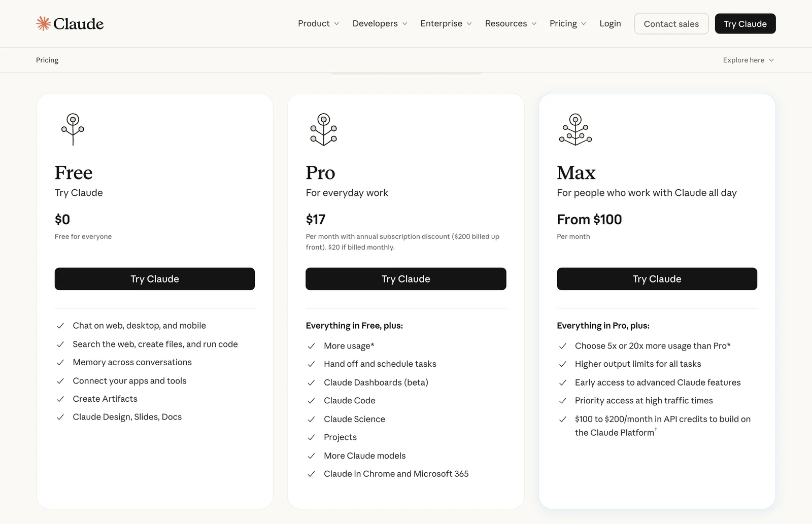Click checkmark beside Priority access at high traffic
Screen dimensions: 812x524
[563, 401]
